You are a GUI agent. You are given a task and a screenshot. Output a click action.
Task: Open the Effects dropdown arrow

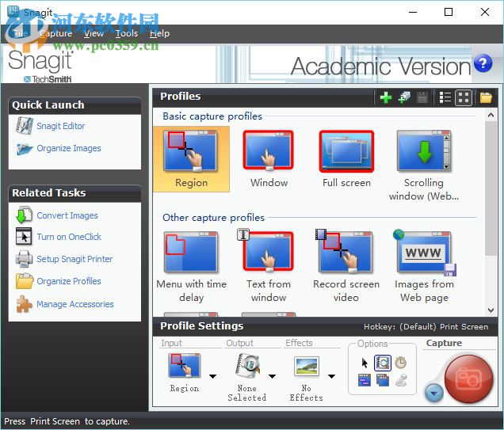[x=332, y=376]
